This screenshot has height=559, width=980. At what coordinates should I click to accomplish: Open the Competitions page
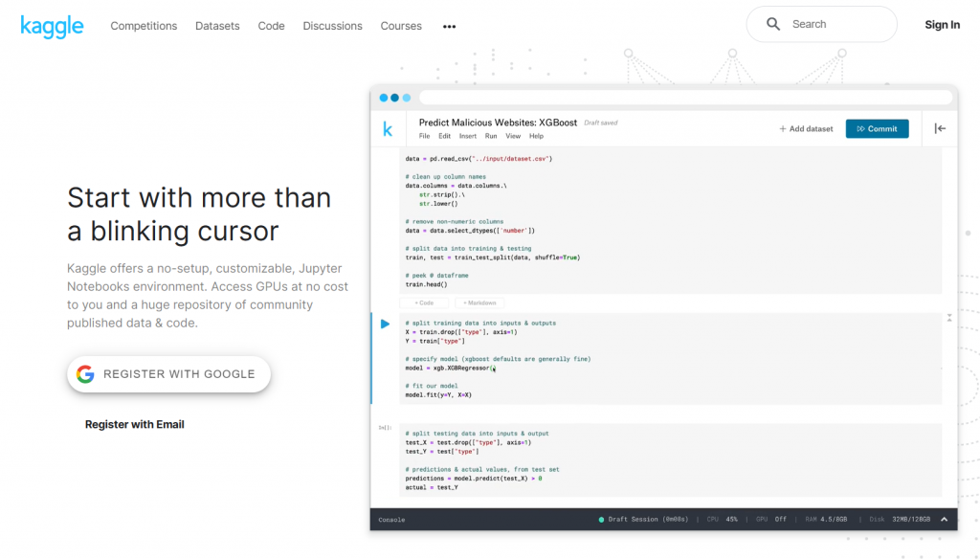click(144, 26)
